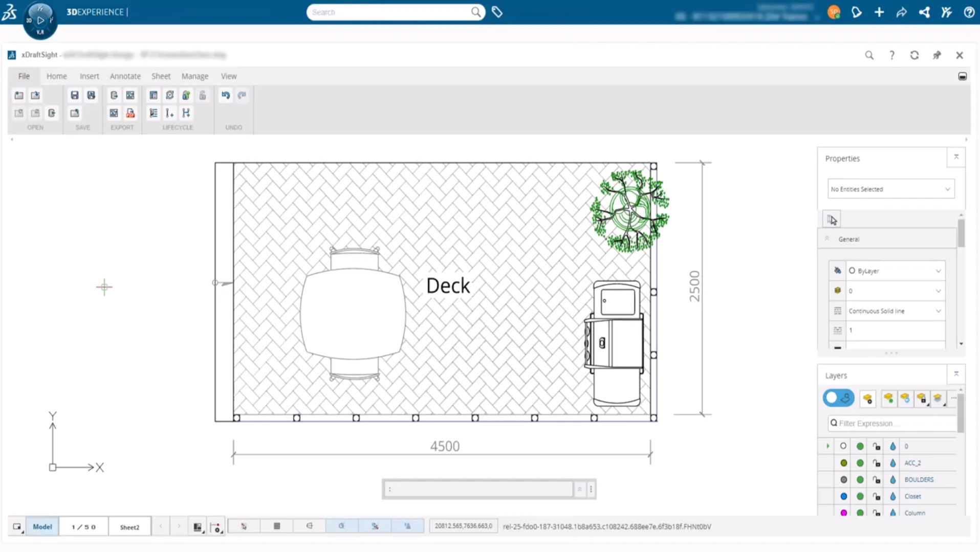
Task: Click the Undo arrow icon
Action: pos(225,95)
